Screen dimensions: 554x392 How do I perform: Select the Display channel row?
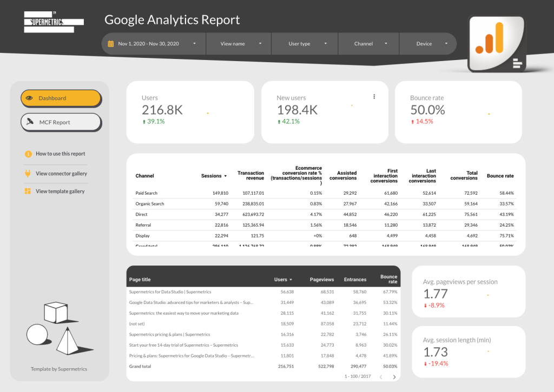pos(325,236)
